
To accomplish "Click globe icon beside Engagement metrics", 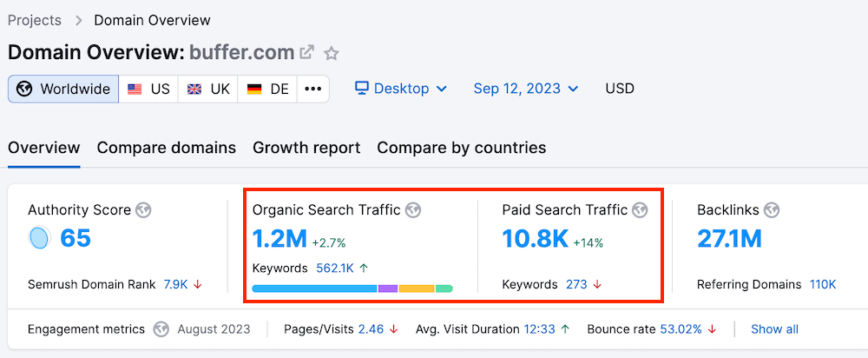I will pos(161,329).
